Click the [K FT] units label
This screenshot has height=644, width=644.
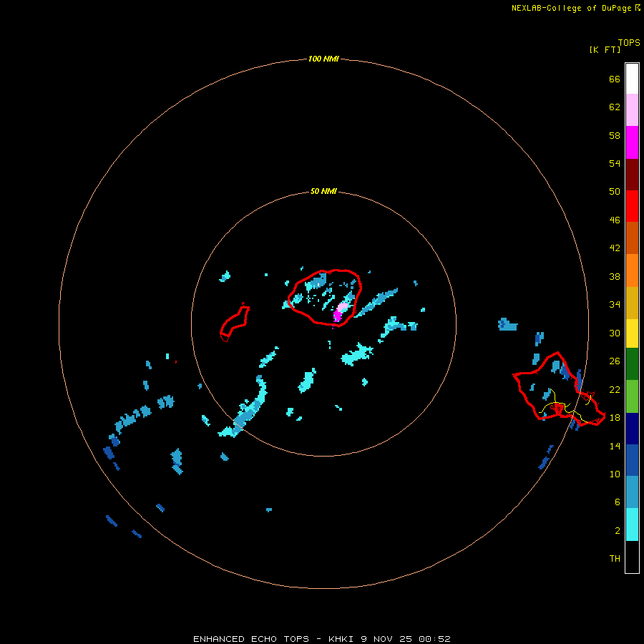coord(605,49)
